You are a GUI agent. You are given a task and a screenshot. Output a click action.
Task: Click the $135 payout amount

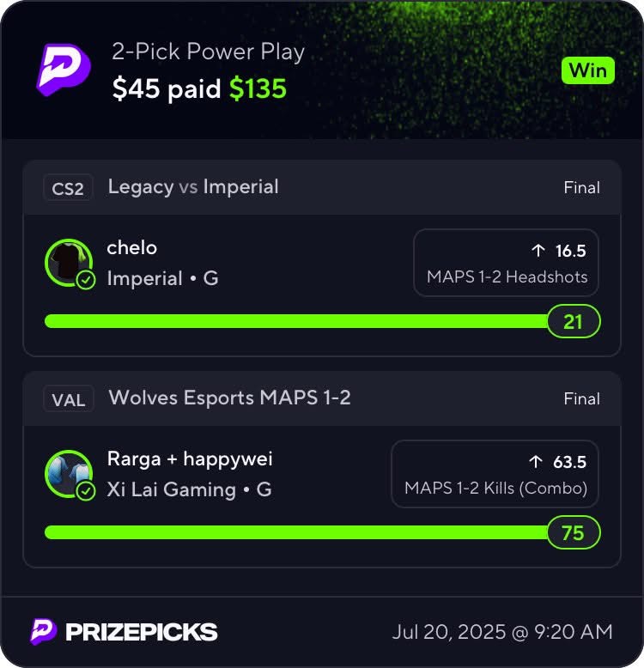[x=258, y=88]
